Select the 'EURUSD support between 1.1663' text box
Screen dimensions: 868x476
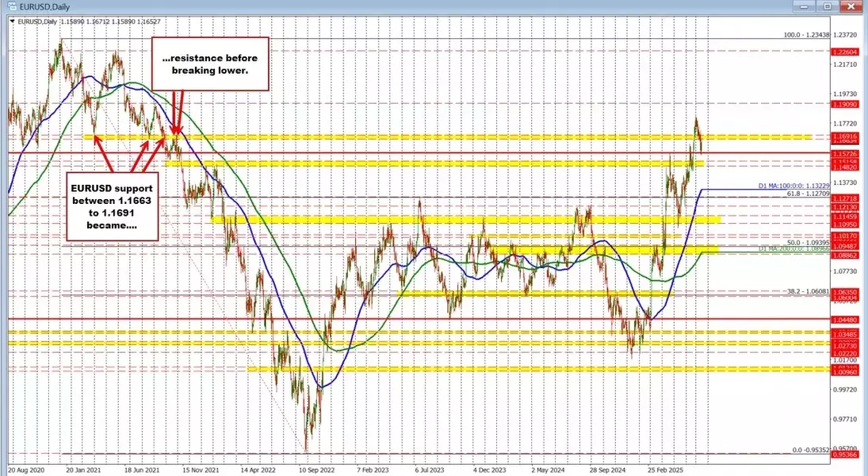point(113,207)
